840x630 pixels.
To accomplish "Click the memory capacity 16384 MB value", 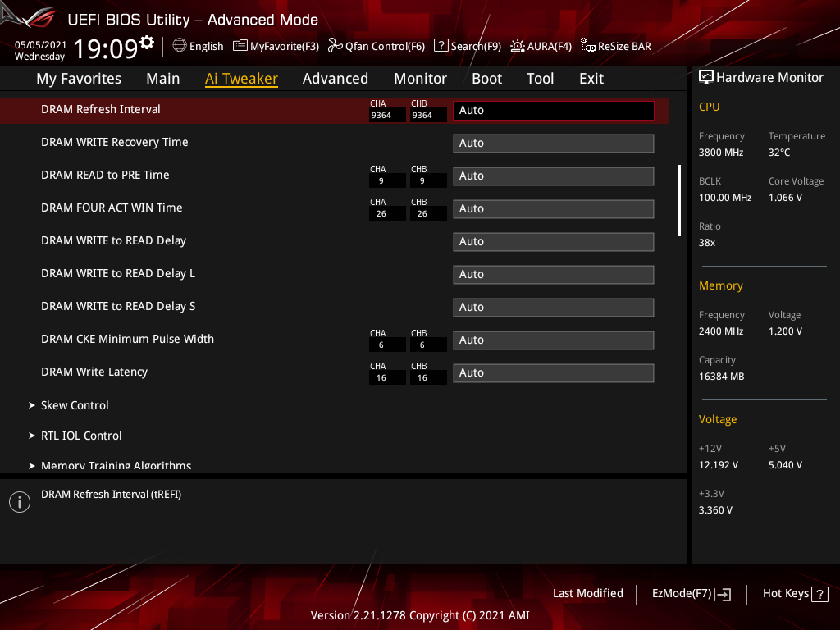I will click(721, 377).
